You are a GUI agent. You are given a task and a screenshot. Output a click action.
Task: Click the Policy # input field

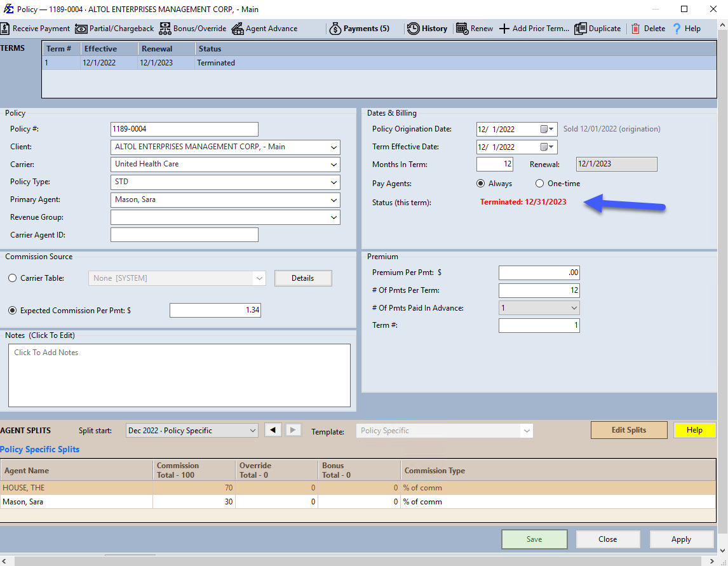pyautogui.click(x=184, y=129)
